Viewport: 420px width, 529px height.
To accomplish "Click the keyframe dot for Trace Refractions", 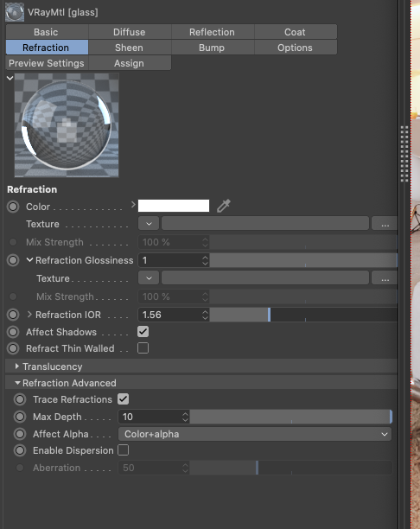I will [x=20, y=399].
